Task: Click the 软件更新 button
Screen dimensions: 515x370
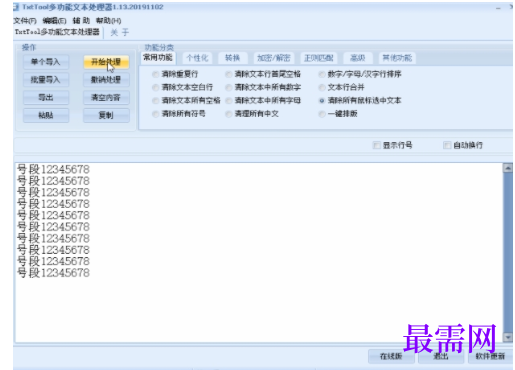Action: coord(490,356)
